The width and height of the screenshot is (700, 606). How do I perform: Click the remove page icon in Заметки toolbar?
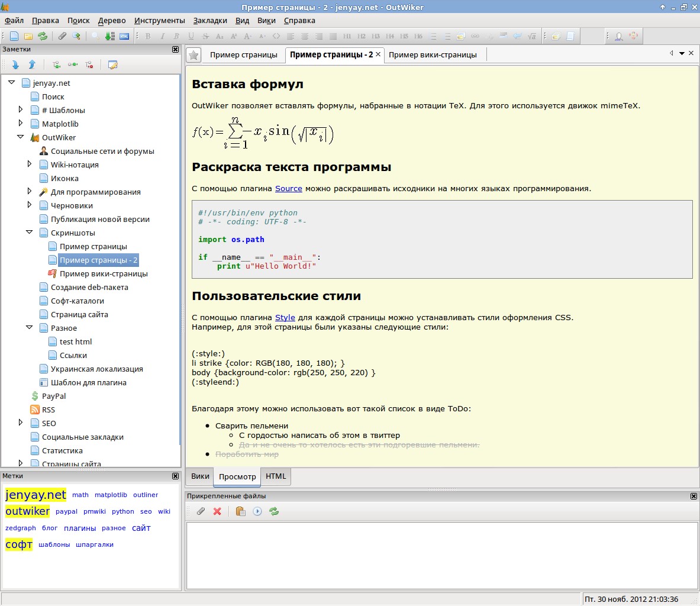[x=89, y=65]
